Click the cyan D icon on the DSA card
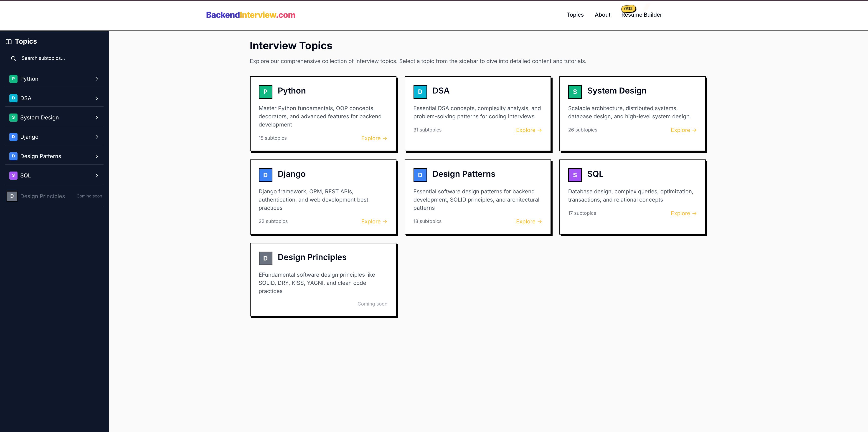The height and width of the screenshot is (432, 868). coord(420,92)
